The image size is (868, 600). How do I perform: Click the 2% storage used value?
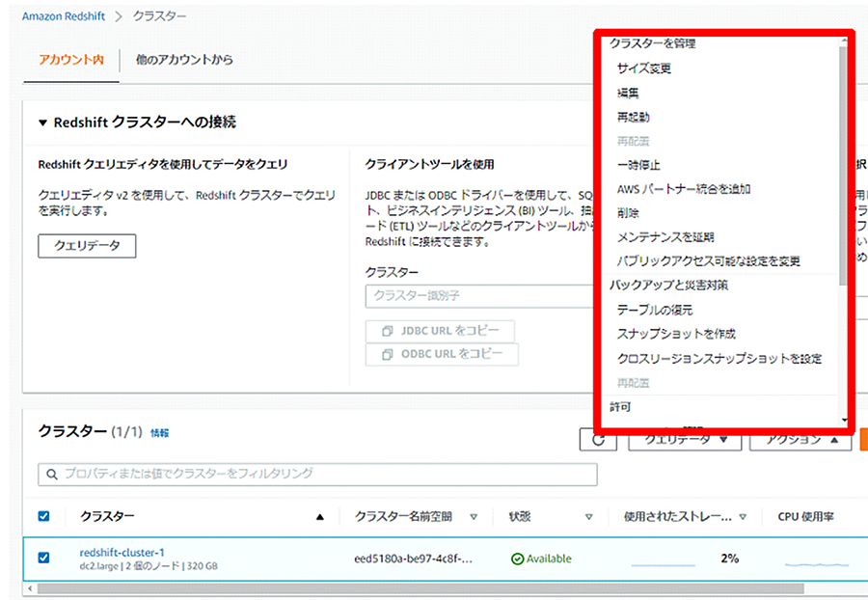730,559
